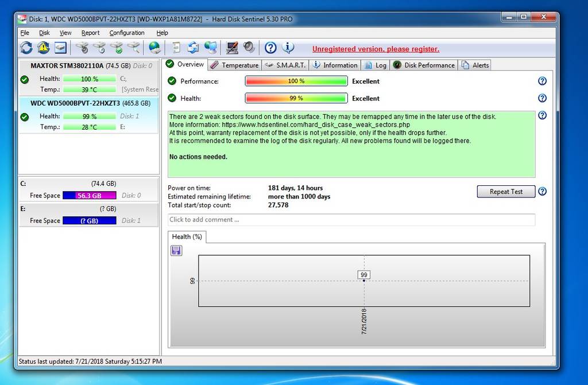Click the Unregistered version, please register link
This screenshot has width=588, height=385.
376,49
